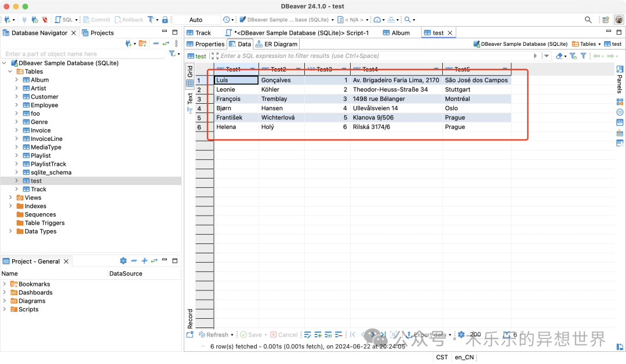Viewport: 626px width, 364px height.
Task: Click the Refresh button
Action: (213, 334)
